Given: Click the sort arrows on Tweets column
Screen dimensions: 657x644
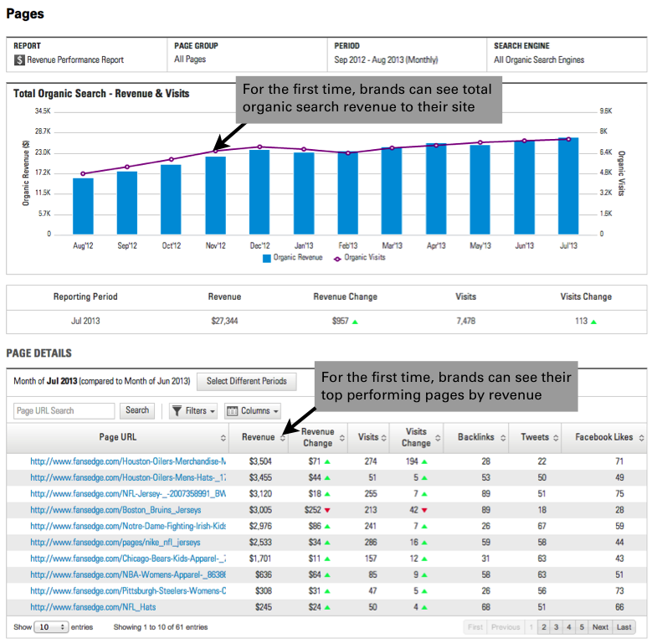Looking at the screenshot, I should pyautogui.click(x=557, y=438).
